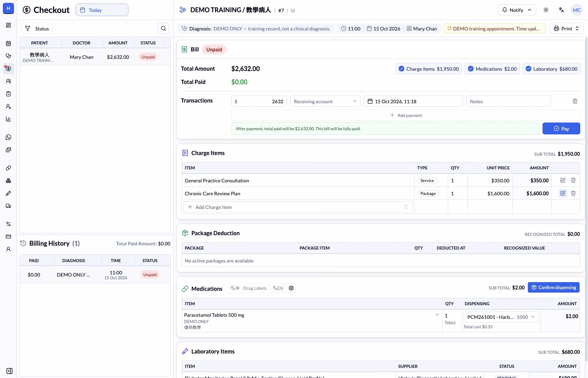Click the transaction date 15 Oct 2026, 11:18

pos(413,101)
